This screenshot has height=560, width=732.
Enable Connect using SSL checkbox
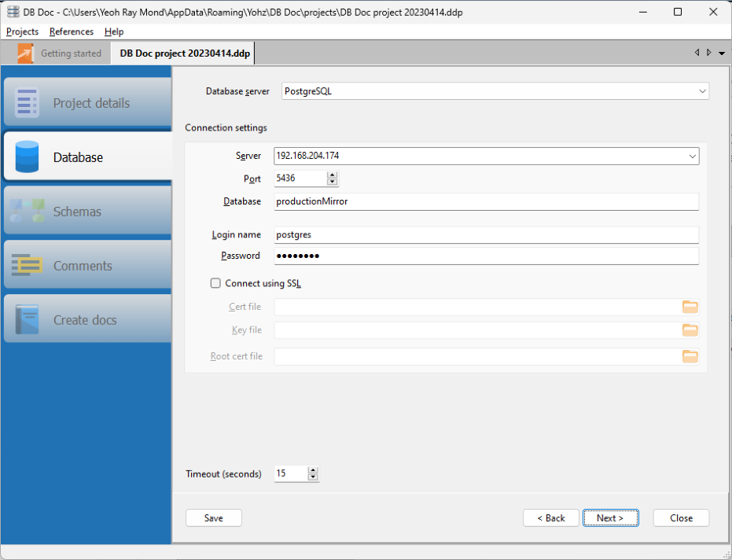(x=215, y=283)
